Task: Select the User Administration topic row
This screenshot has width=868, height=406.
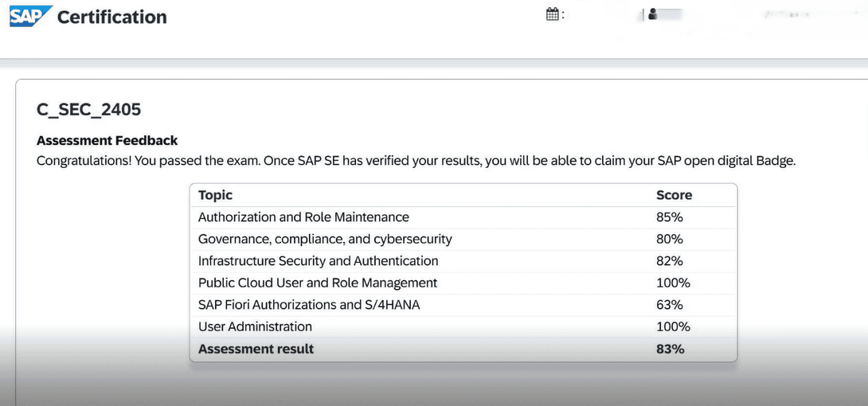Action: point(255,326)
